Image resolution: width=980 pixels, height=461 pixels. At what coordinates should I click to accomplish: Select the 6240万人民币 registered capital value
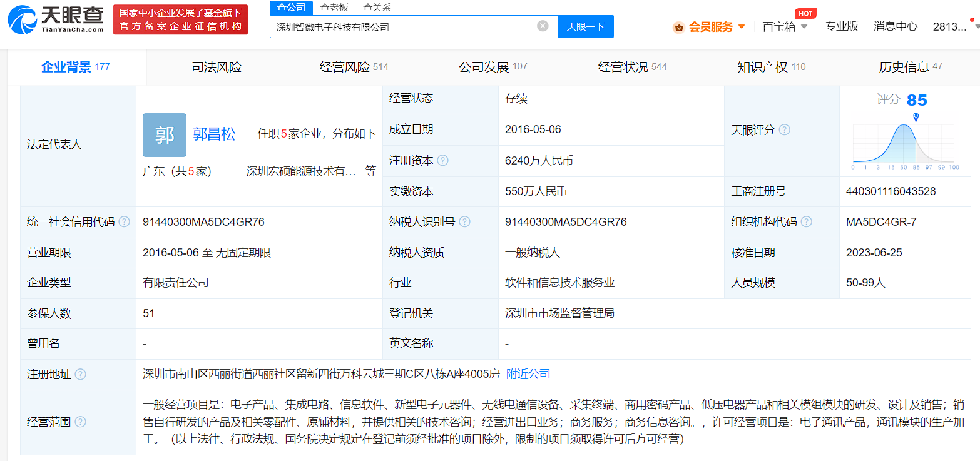tap(539, 161)
